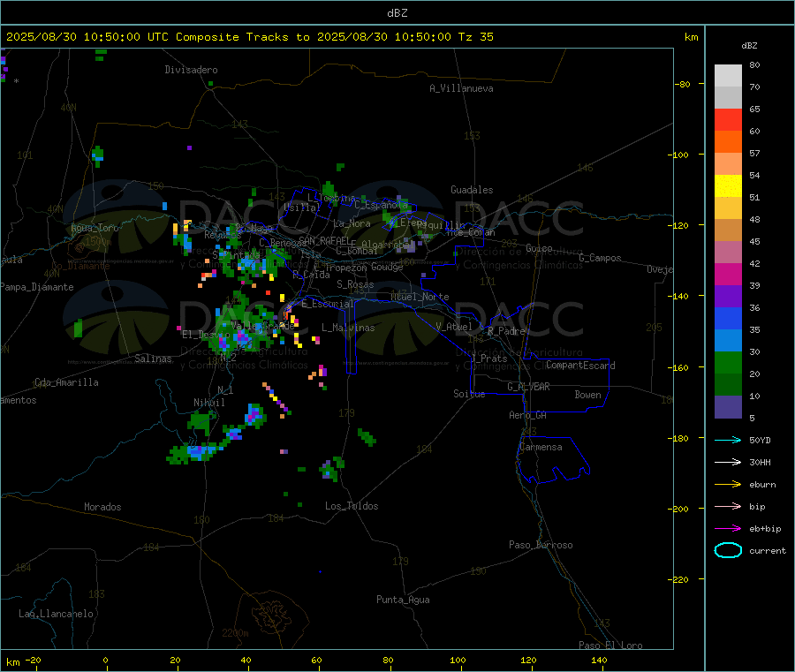Click the Cda_Amarilla map label

(66, 382)
